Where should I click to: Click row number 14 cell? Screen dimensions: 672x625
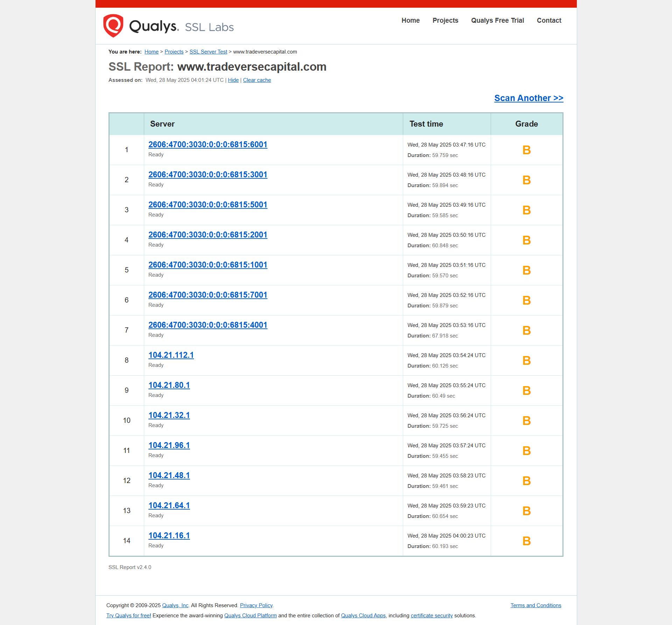[x=127, y=541]
